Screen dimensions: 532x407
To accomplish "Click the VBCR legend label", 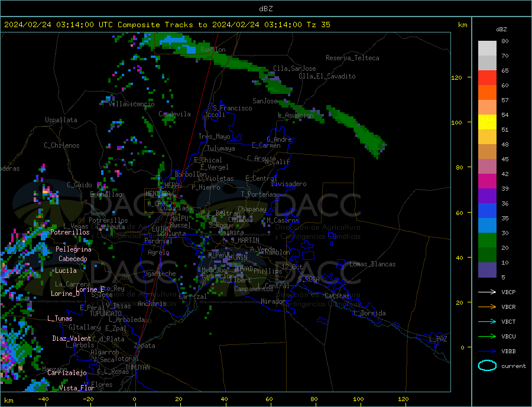I will tap(508, 307).
